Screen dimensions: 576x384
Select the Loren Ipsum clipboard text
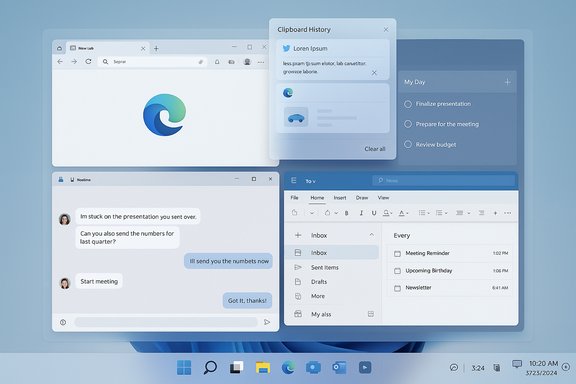tap(332, 60)
